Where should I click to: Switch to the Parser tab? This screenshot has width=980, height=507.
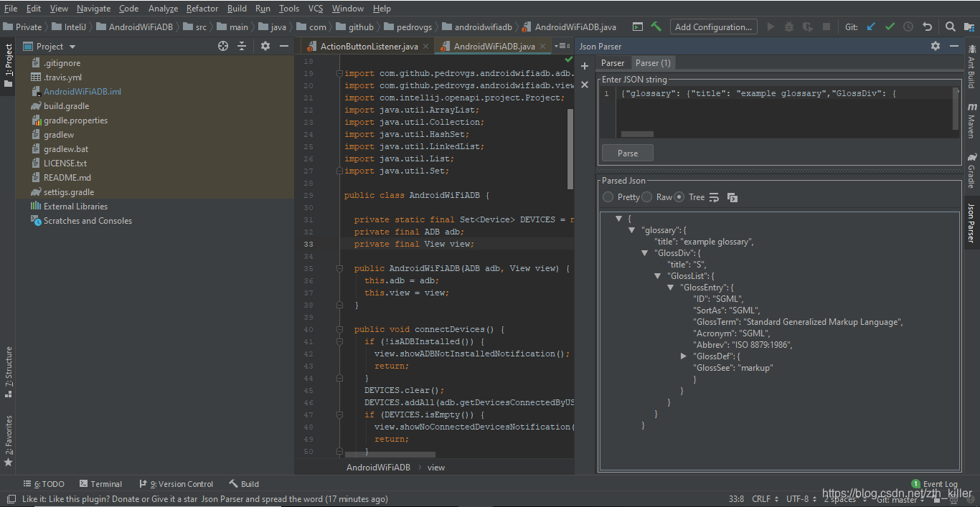pyautogui.click(x=613, y=63)
